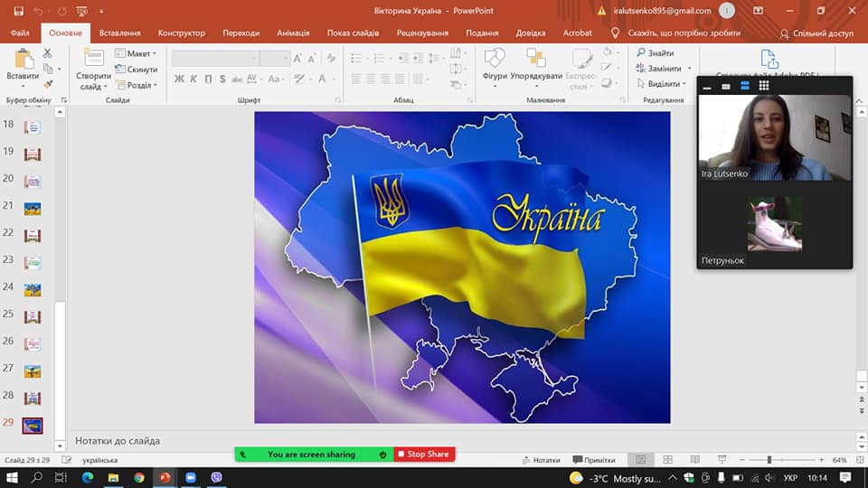
Task: Open Zoom from the taskbar
Action: (191, 477)
